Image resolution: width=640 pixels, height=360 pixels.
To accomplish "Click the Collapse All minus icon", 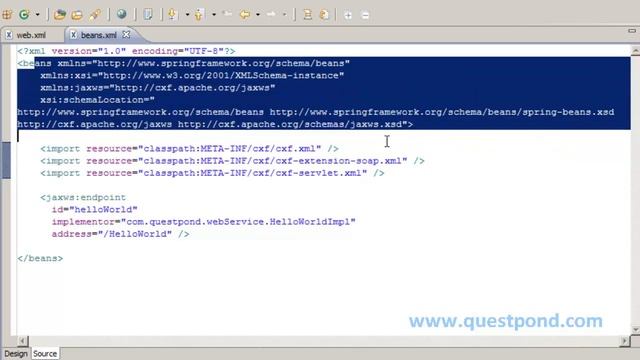I will (365, 16).
